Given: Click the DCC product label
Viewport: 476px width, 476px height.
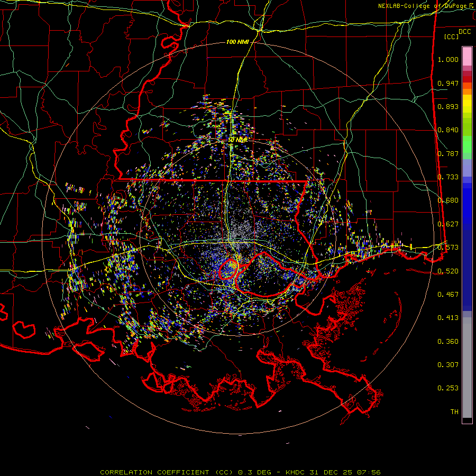Looking at the screenshot, I should click(464, 32).
